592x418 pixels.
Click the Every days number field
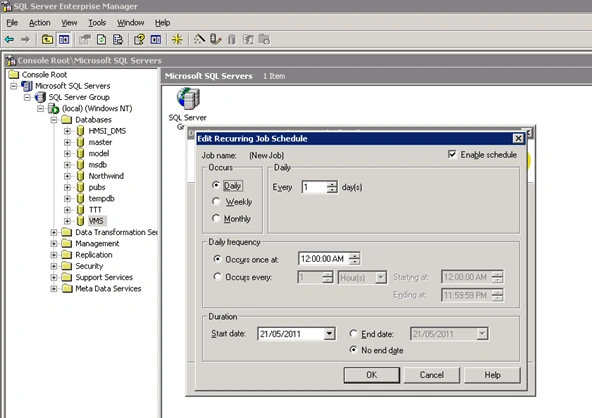coord(314,187)
